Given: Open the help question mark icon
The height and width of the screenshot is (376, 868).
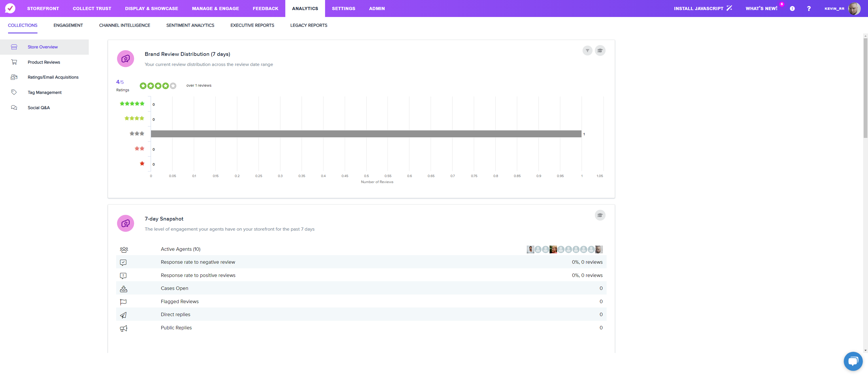Looking at the screenshot, I should (809, 8).
